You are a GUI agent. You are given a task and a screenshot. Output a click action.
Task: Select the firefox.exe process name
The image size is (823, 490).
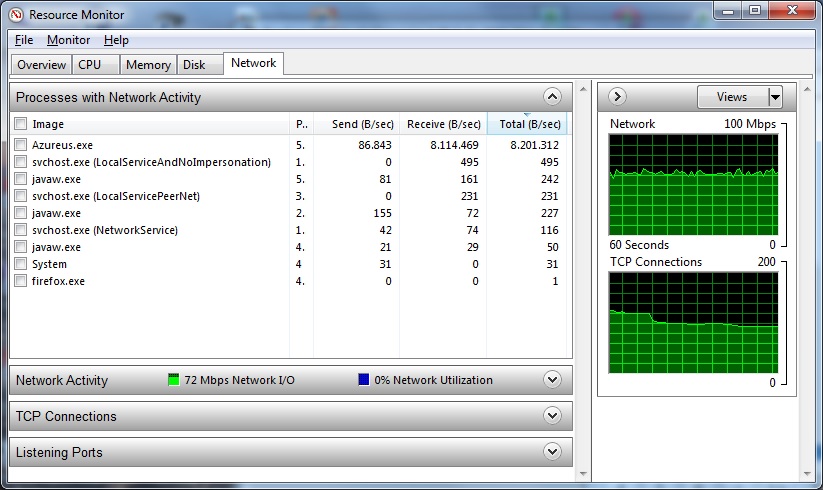tap(58, 281)
